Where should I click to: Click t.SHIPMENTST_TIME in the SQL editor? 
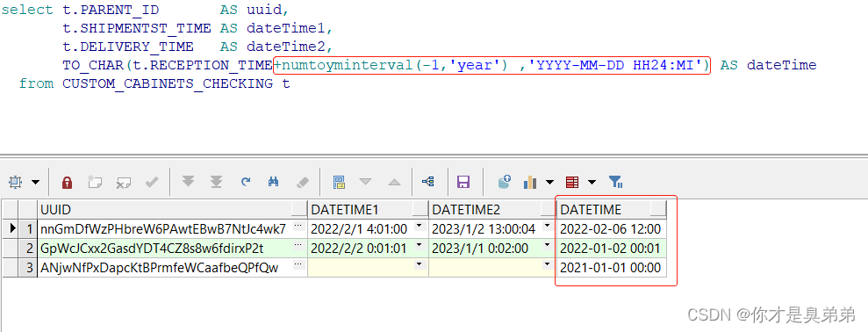click(x=137, y=28)
